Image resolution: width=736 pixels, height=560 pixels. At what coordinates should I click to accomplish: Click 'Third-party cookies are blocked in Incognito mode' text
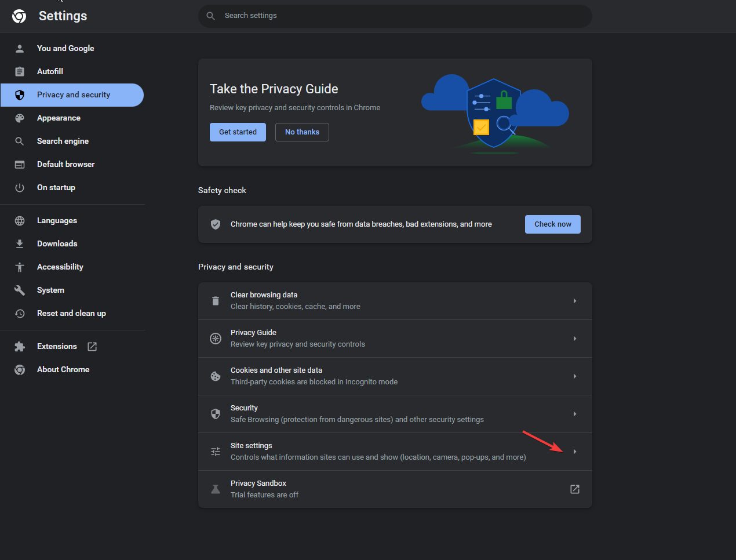314,382
